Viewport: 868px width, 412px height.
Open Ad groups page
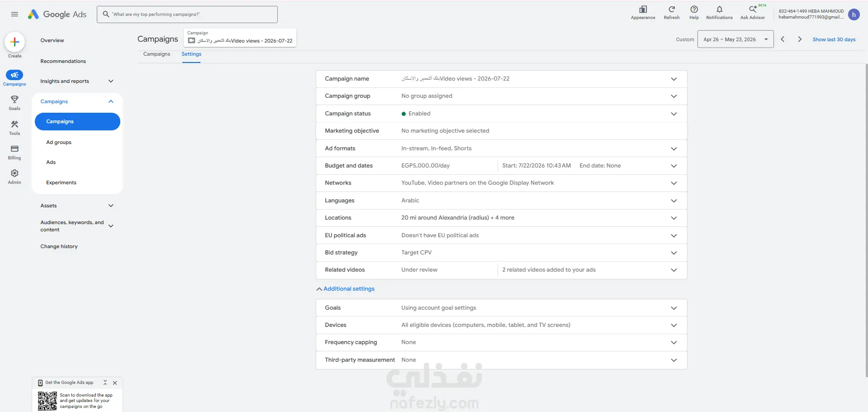59,142
